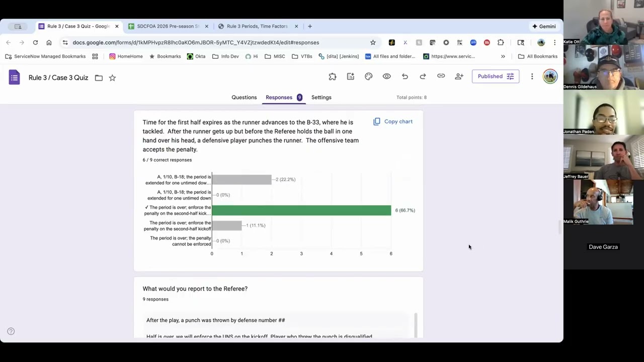
Task: Open the All Bookmarks folder
Action: coord(538,56)
